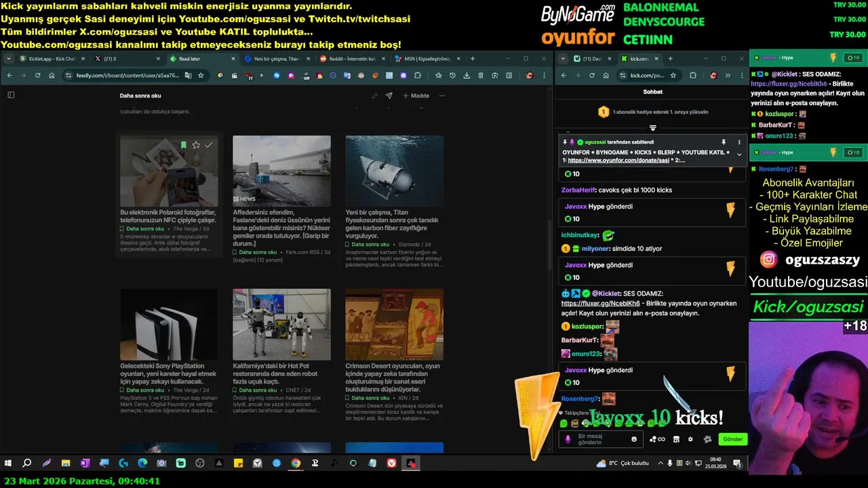The image size is (868, 488).
Task: Reload the kick.com page
Action: pos(591,75)
